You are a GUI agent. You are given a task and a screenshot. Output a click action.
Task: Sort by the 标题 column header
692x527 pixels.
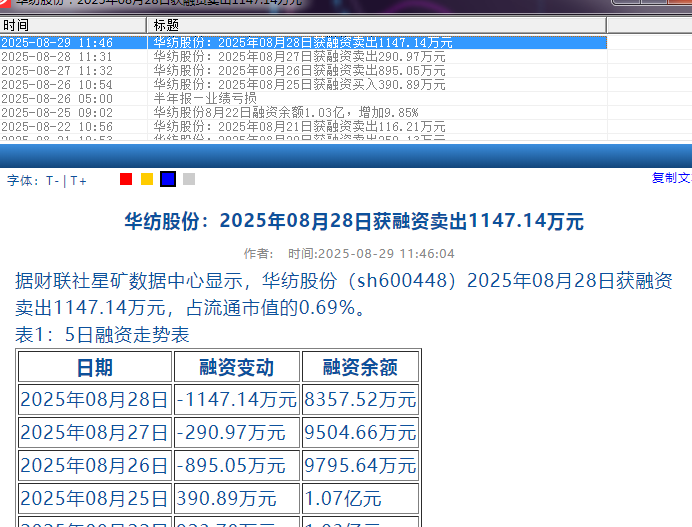coord(377,25)
